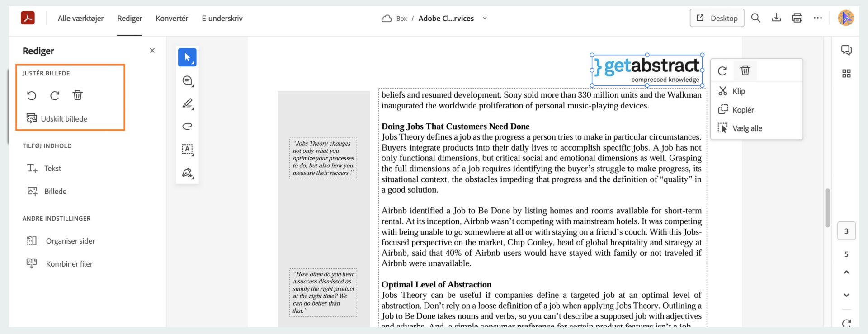Image resolution: width=868 pixels, height=334 pixels.
Task: Click heading 'Doing Jobs That Customers Need Done'
Action: [x=455, y=127]
